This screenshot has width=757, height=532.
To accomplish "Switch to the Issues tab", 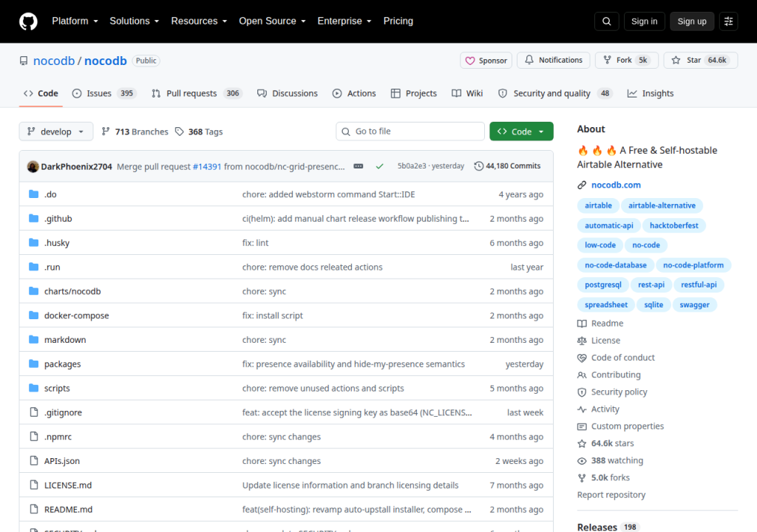I will [104, 94].
